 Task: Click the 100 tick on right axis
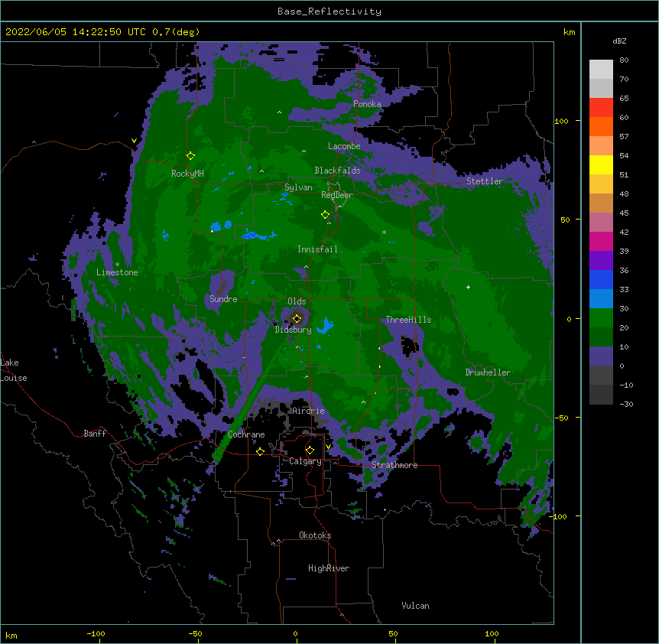561,121
